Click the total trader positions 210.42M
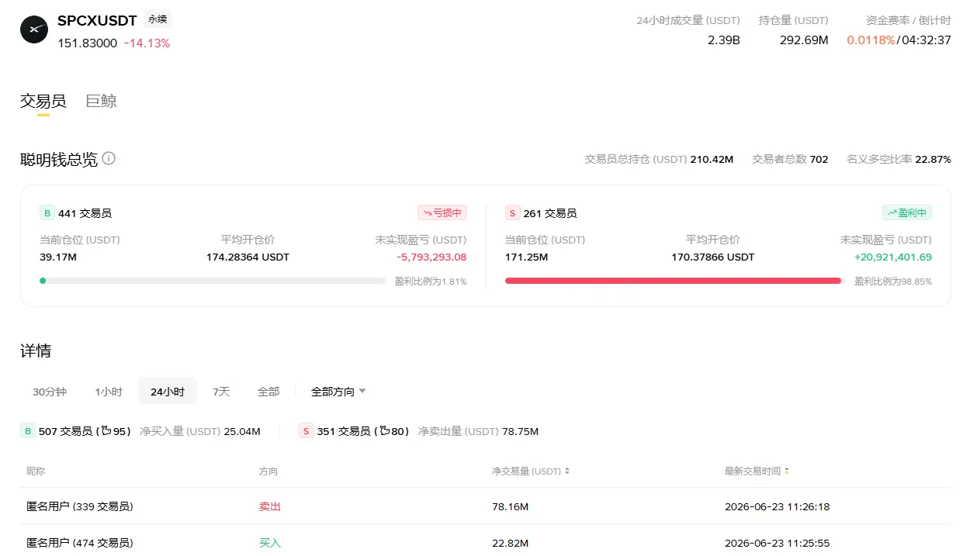The height and width of the screenshot is (556, 980). click(x=712, y=159)
